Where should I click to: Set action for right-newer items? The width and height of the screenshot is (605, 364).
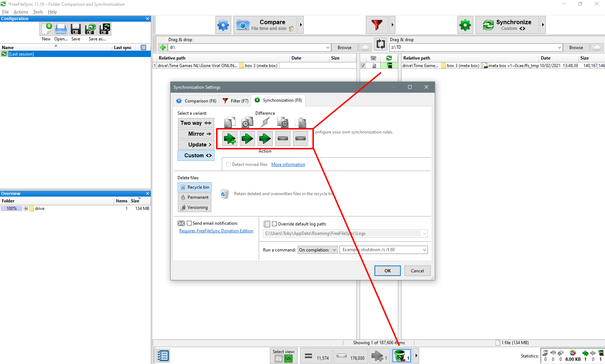click(282, 139)
